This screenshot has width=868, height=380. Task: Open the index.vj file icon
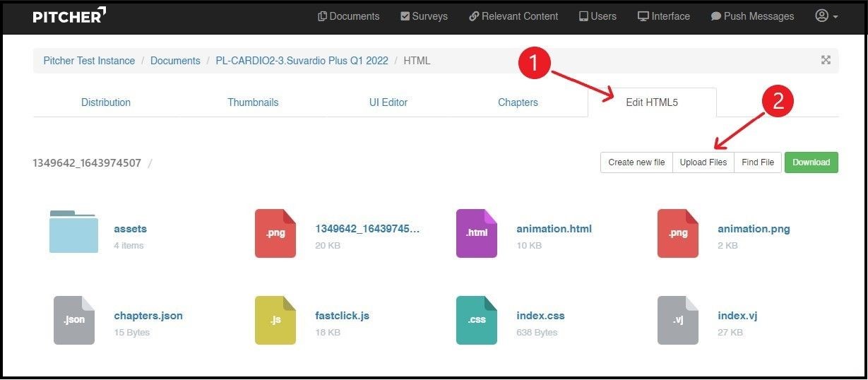pos(677,320)
